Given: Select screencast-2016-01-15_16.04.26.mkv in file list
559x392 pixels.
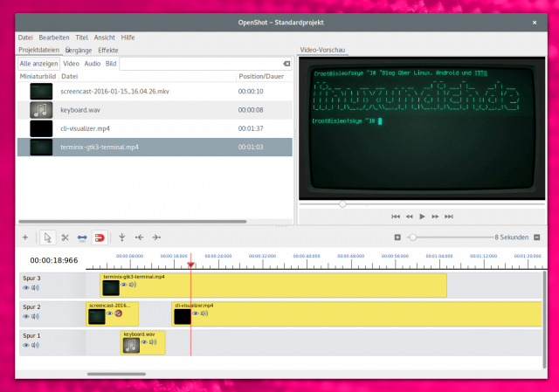Looking at the screenshot, I should pos(155,92).
